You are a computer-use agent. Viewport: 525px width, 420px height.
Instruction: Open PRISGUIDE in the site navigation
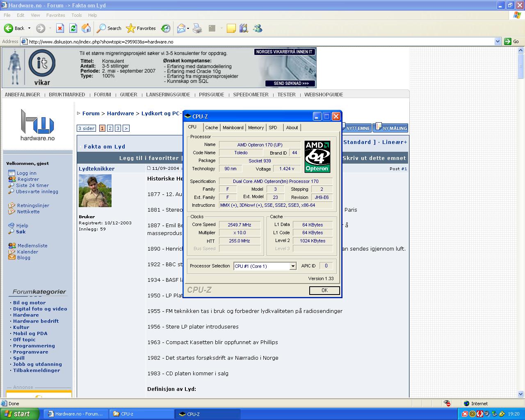coord(212,94)
